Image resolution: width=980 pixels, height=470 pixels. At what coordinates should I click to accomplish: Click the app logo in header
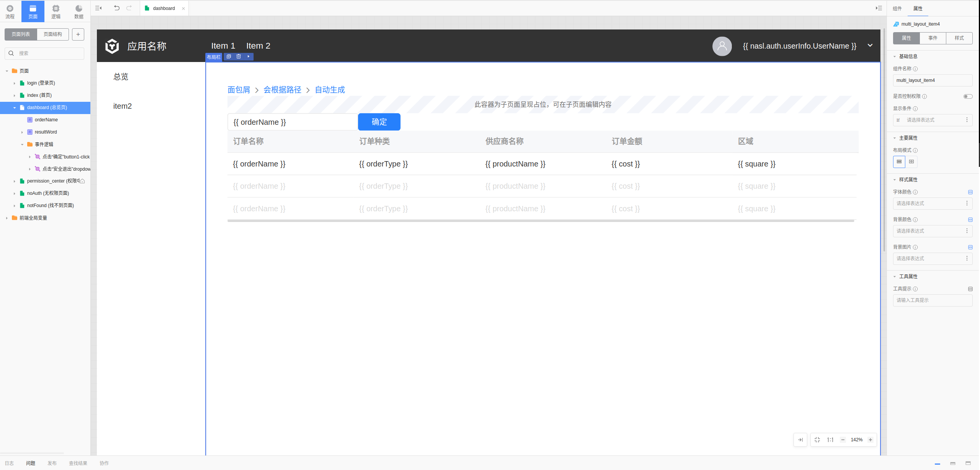point(112,46)
